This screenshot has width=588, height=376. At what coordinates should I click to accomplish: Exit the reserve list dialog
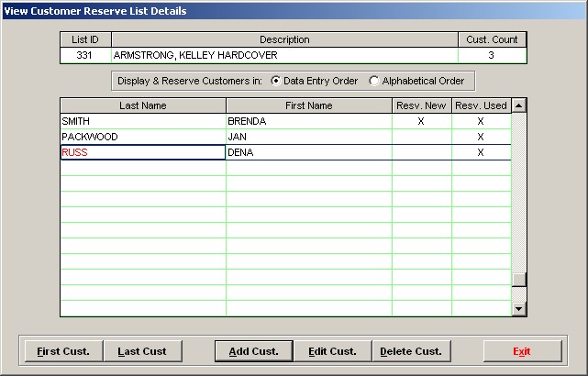(x=522, y=351)
